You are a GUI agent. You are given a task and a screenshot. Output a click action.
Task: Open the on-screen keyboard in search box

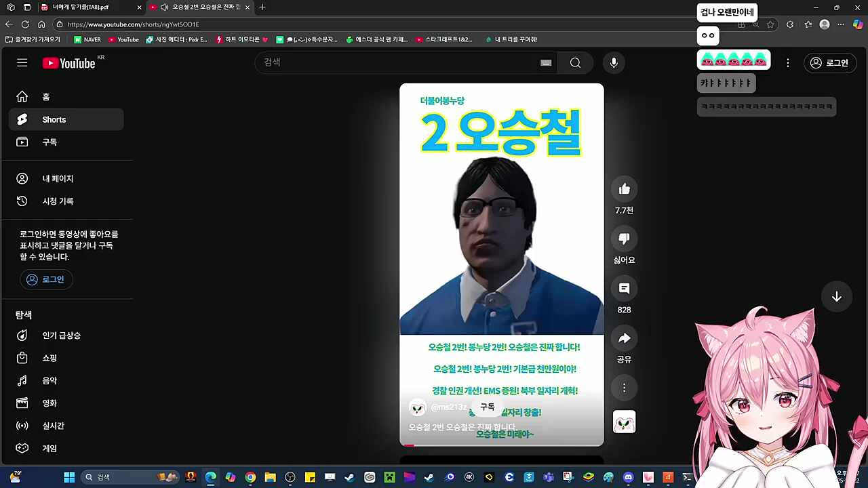pyautogui.click(x=546, y=63)
